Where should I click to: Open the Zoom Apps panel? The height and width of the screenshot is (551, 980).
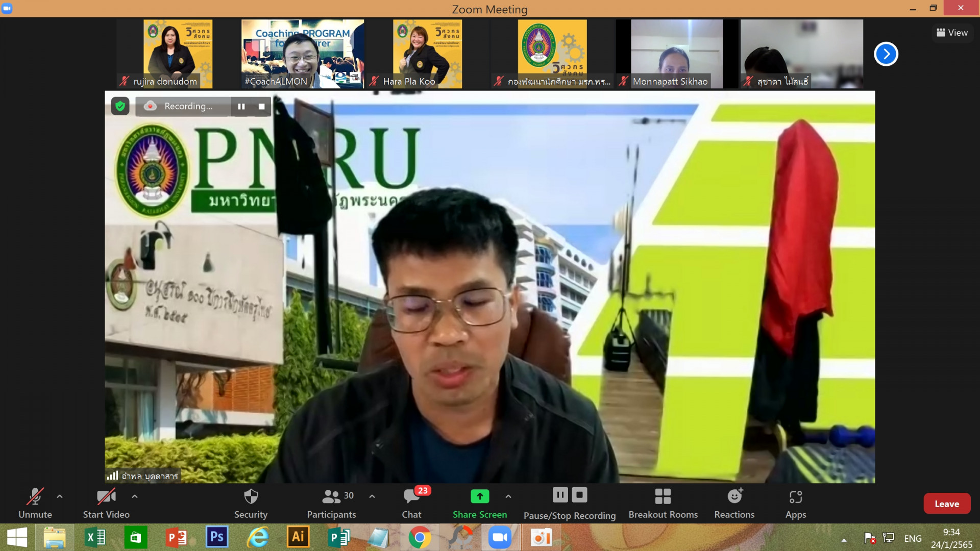(796, 503)
